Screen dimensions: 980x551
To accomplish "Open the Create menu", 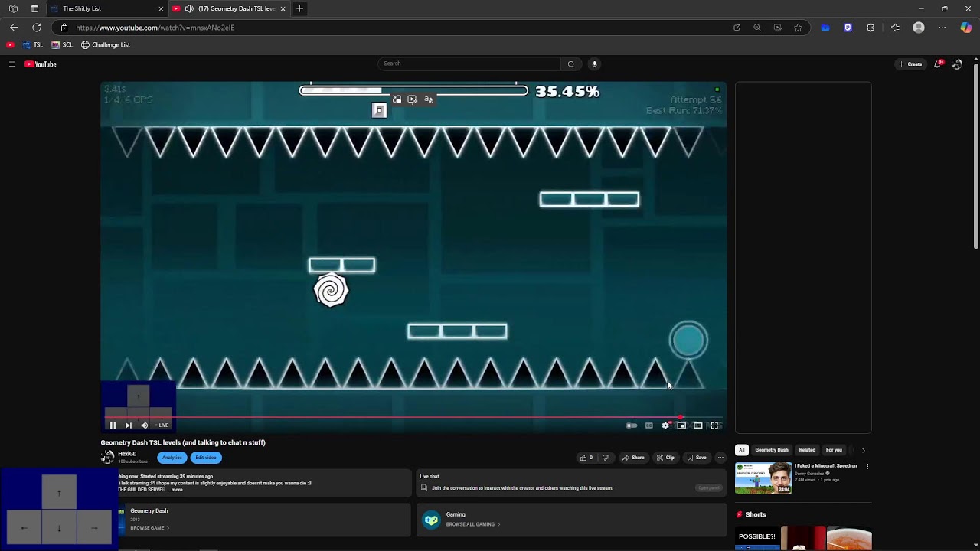I will point(910,64).
